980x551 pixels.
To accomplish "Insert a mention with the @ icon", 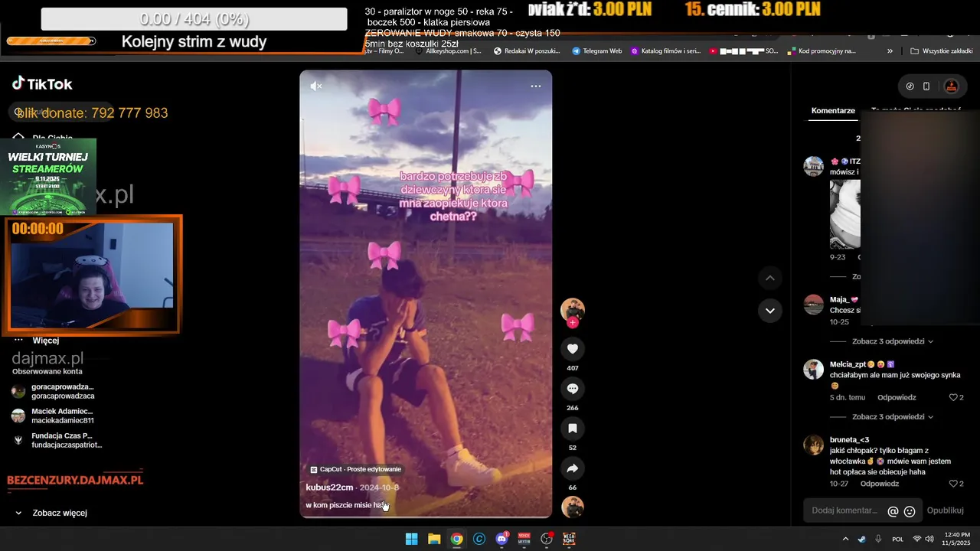I will pos(893,511).
